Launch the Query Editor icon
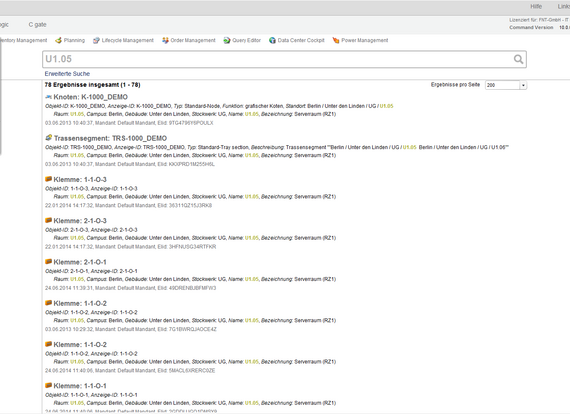The image size is (570, 414). [x=227, y=40]
